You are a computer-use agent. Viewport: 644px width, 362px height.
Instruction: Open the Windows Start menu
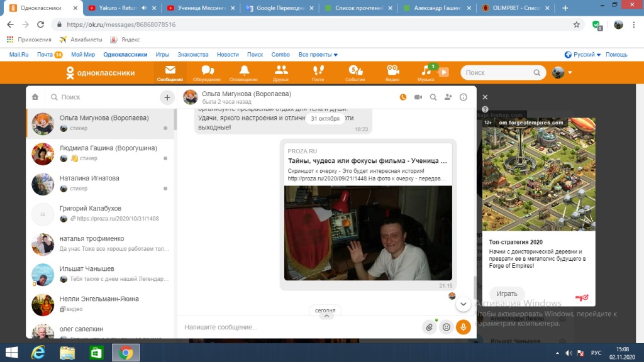click(11, 353)
